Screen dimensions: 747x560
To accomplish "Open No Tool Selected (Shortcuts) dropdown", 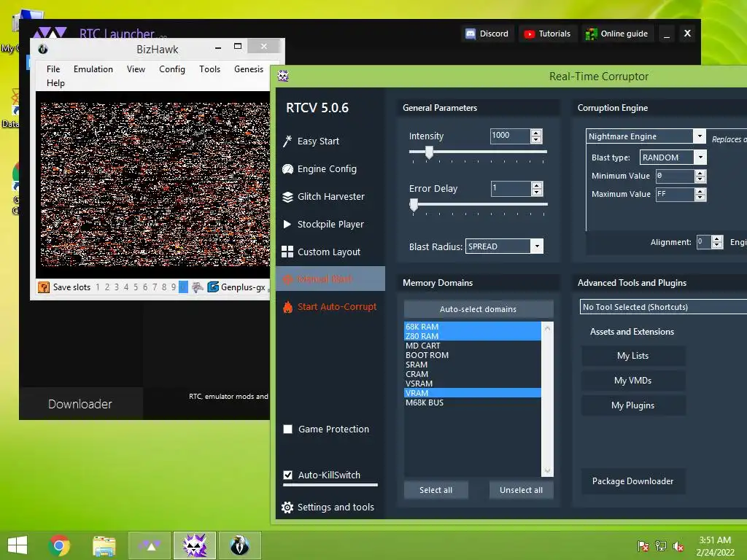I will (x=663, y=307).
